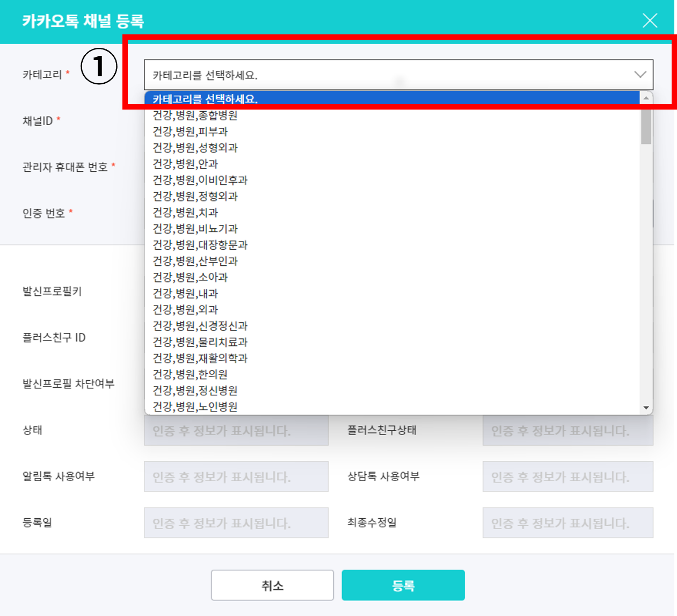Click the dropdown list scroll down arrow
Image resolution: width=677 pixels, height=616 pixels.
646,408
